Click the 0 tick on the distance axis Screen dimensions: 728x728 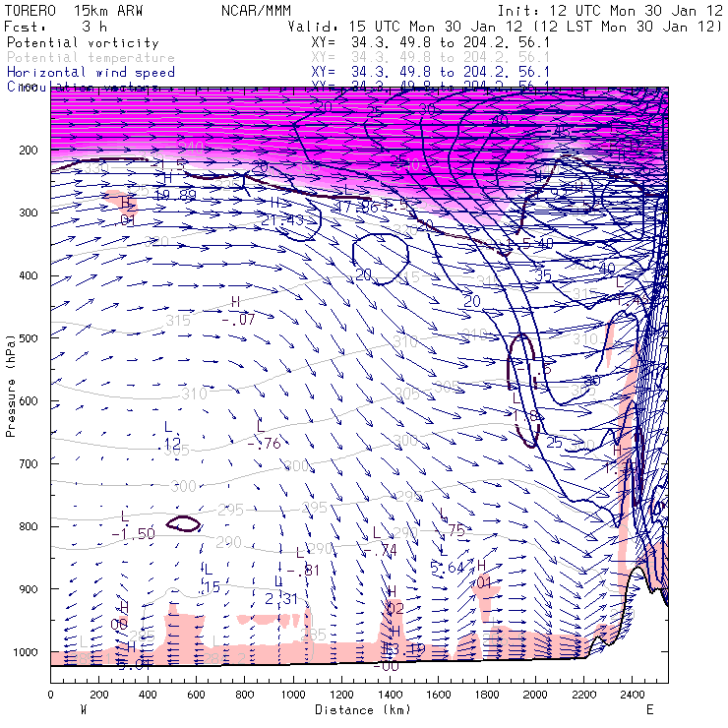click(x=50, y=695)
